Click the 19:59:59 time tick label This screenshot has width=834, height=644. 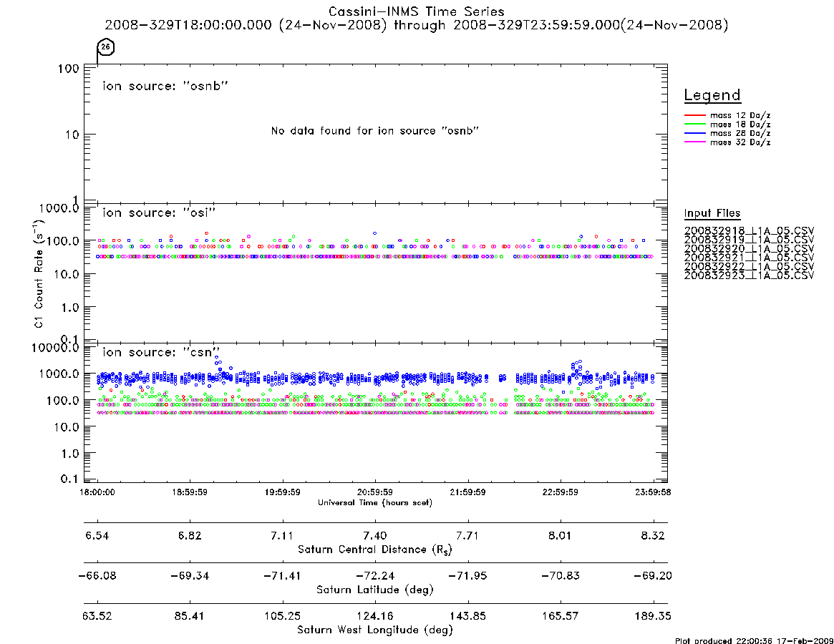(x=283, y=492)
